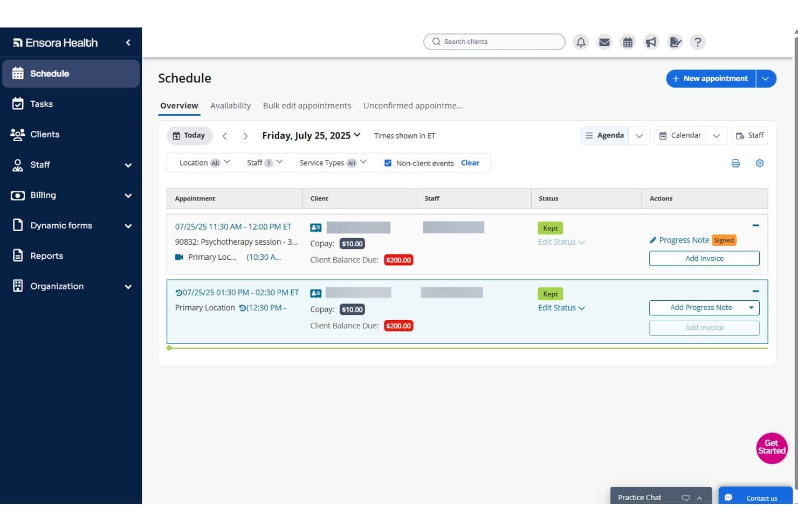Clear the schedule filters

pyautogui.click(x=470, y=163)
